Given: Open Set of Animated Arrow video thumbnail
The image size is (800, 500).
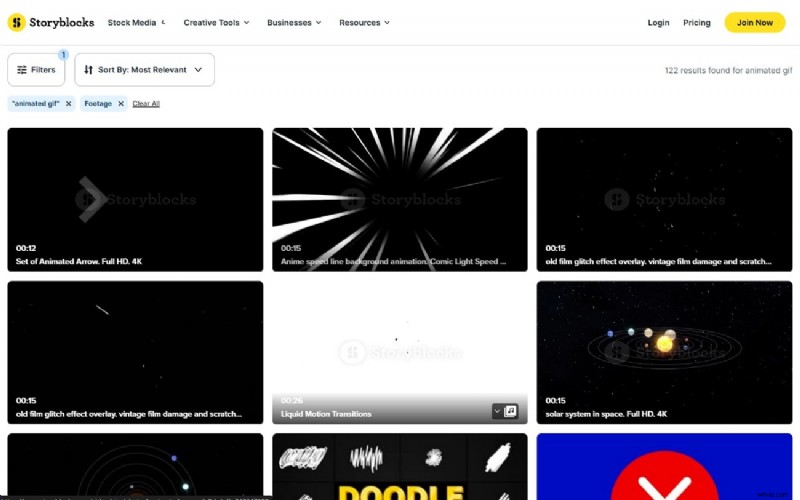Looking at the screenshot, I should point(135,199).
